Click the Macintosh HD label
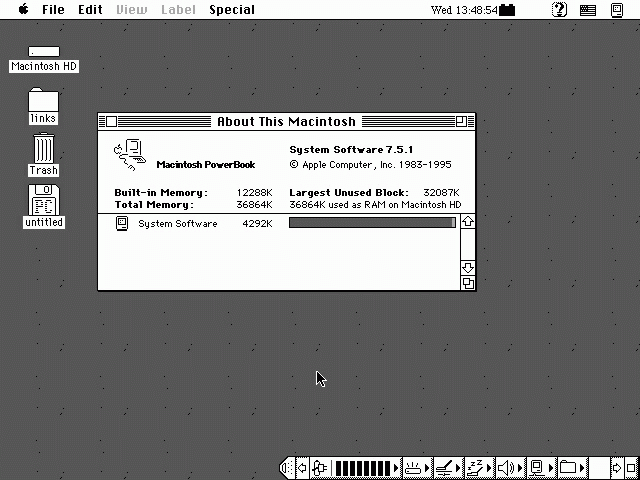The height and width of the screenshot is (480, 640). point(44,66)
